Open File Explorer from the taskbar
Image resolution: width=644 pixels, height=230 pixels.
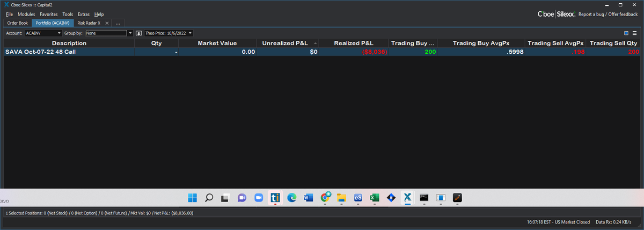click(x=341, y=198)
